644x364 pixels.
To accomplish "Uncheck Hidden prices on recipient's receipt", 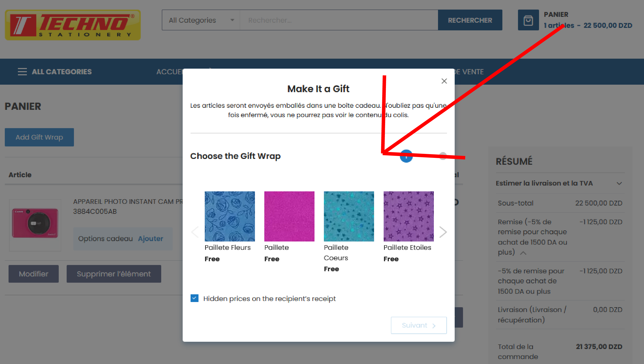I will (195, 298).
